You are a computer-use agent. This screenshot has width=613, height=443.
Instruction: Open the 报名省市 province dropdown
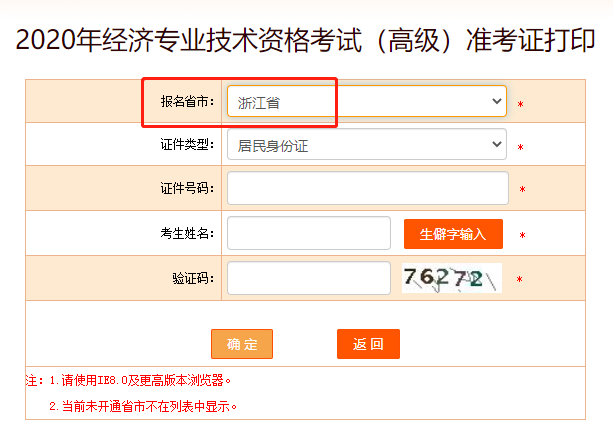[367, 101]
